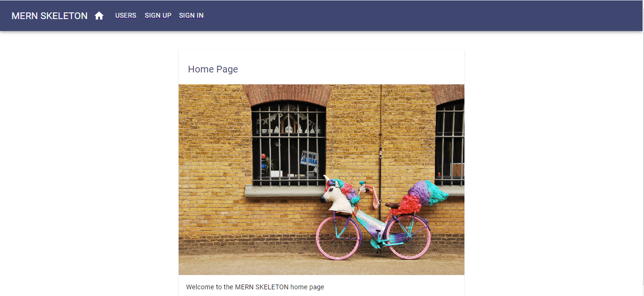Image resolution: width=644 pixels, height=296 pixels.
Task: Open the SIGN IN link
Action: [191, 15]
